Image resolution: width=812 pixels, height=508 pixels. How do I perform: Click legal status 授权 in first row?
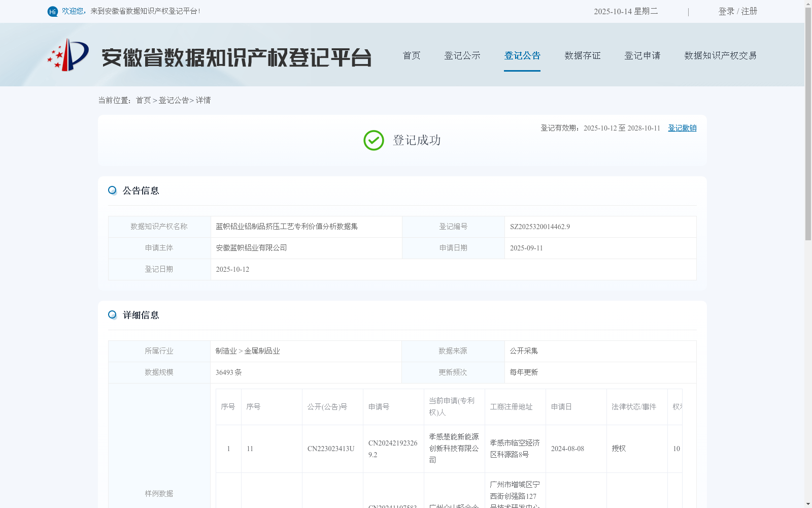[x=619, y=449]
